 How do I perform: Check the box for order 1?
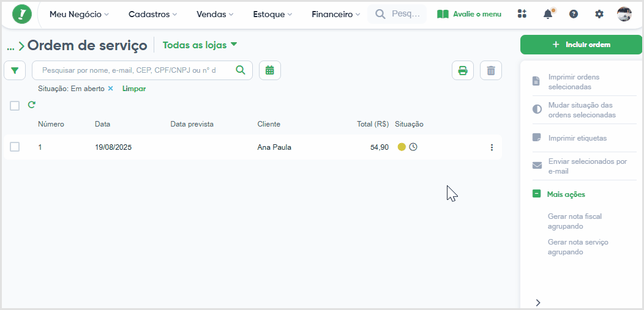15,147
